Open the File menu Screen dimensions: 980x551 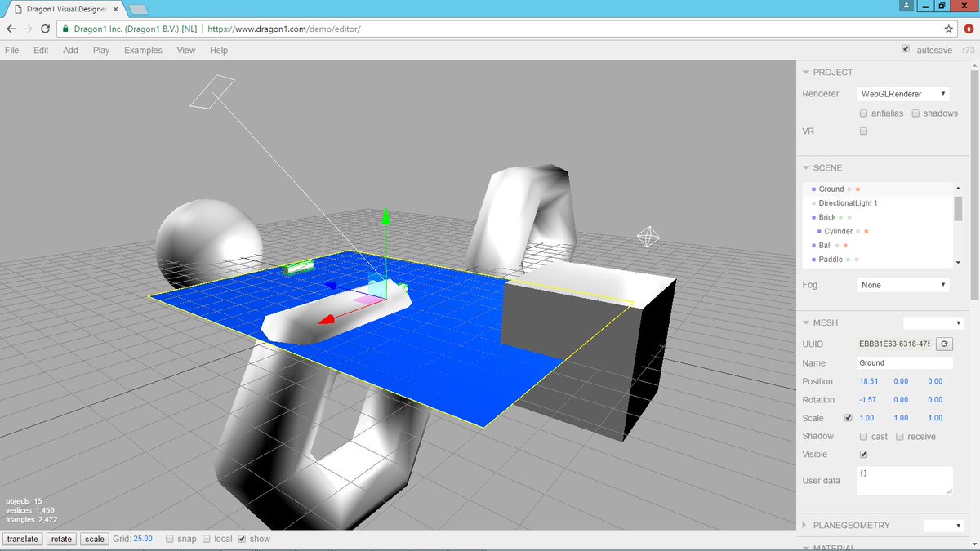pos(11,50)
